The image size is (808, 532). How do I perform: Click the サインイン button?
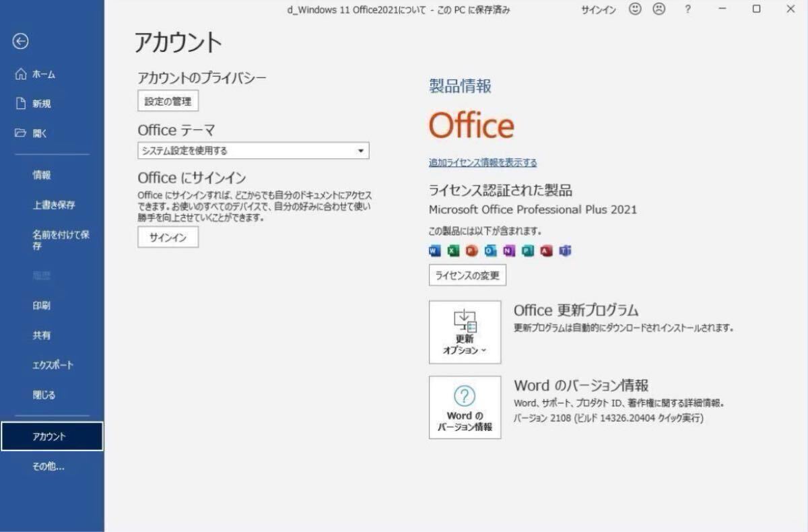[x=168, y=237]
